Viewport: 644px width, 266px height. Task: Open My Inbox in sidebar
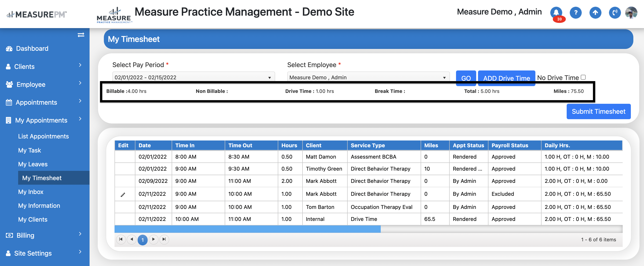31,192
